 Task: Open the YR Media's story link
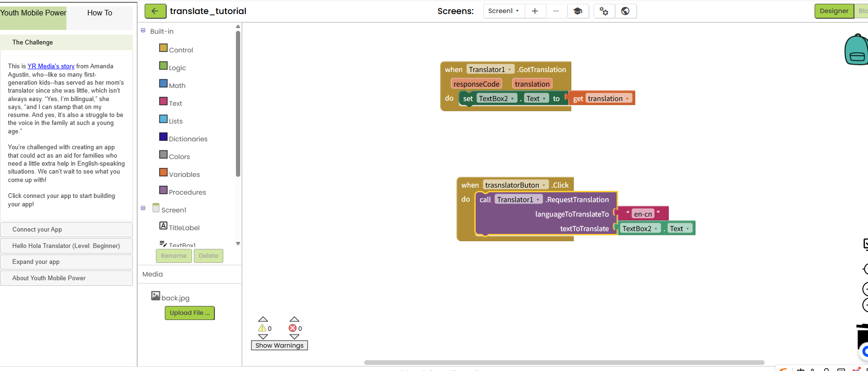pos(51,66)
